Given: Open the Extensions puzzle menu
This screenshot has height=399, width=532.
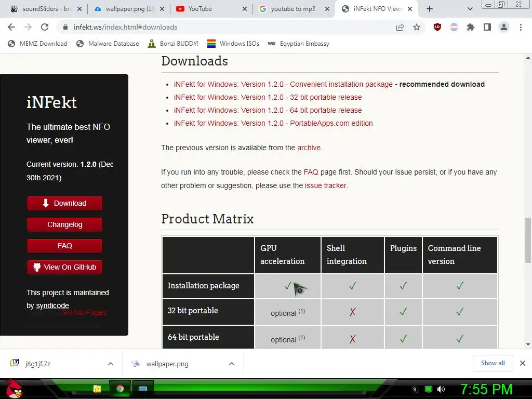Looking at the screenshot, I should (471, 27).
